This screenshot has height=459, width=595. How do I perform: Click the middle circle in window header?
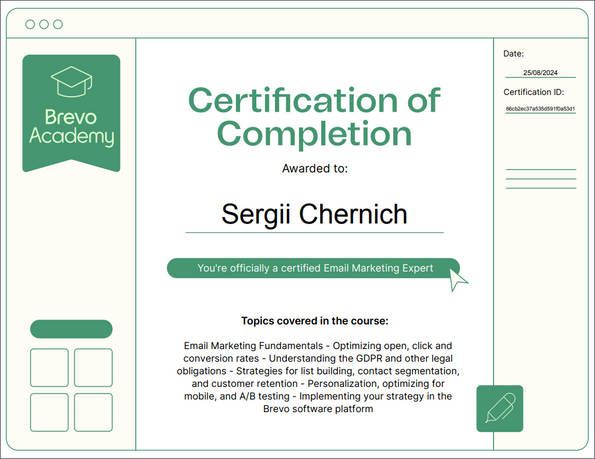[x=44, y=24]
